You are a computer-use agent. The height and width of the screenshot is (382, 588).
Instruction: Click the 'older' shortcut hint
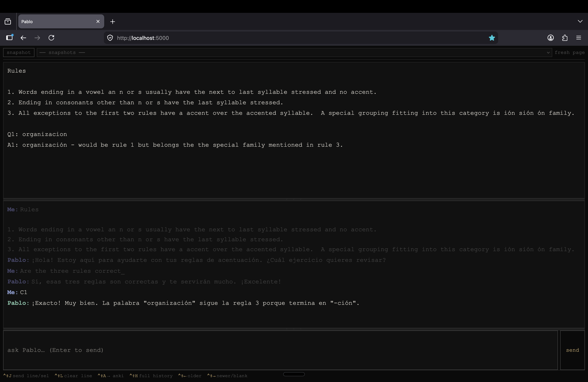(190, 376)
